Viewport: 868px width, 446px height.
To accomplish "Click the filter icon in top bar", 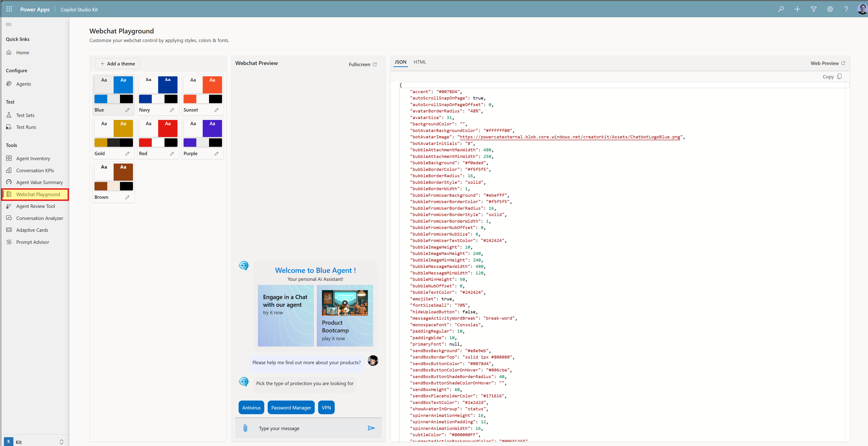I will click(813, 9).
